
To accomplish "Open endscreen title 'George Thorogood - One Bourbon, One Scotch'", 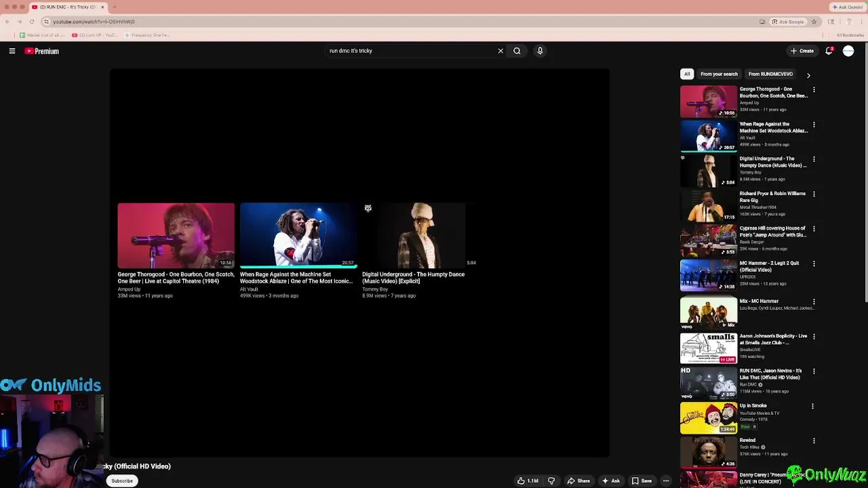I will tap(176, 278).
